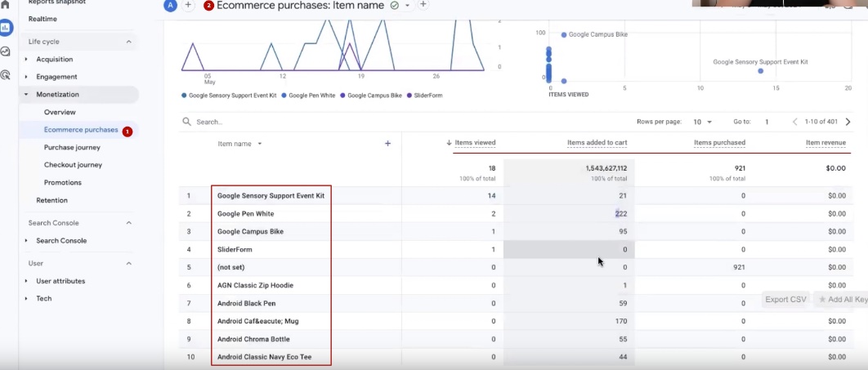This screenshot has height=370, width=868.
Task: Open the Purchase journey report
Action: (72, 147)
